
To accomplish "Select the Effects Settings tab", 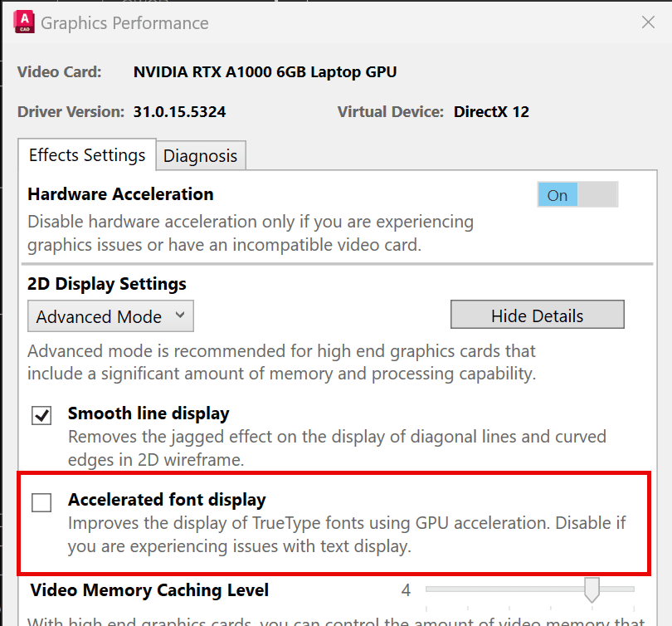I will [x=87, y=154].
